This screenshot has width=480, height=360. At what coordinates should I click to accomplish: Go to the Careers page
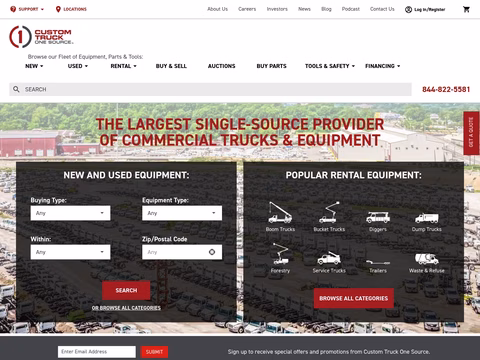click(x=247, y=9)
